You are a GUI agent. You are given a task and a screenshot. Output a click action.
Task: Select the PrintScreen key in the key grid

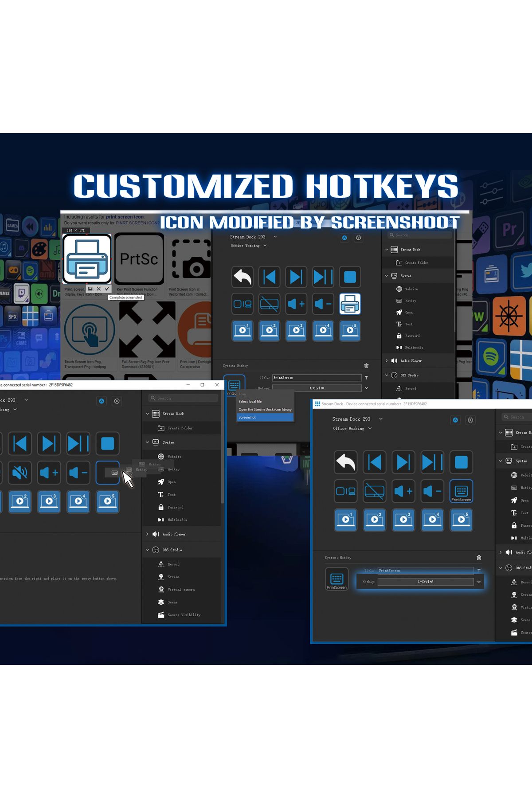coord(461,491)
